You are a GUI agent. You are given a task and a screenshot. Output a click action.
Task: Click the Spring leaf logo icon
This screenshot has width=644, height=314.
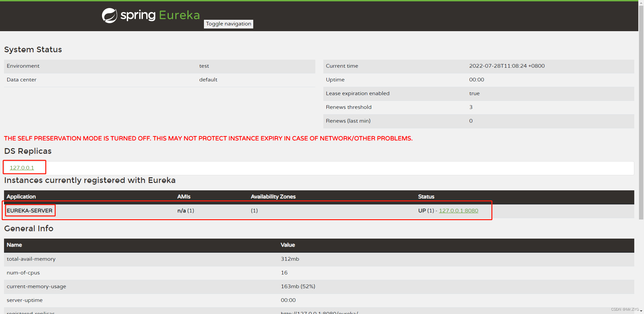109,15
